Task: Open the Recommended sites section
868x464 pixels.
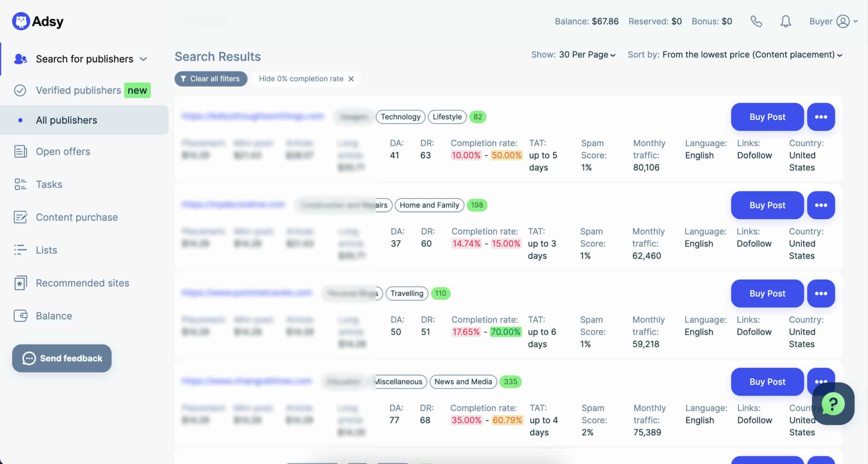Action: (x=82, y=283)
